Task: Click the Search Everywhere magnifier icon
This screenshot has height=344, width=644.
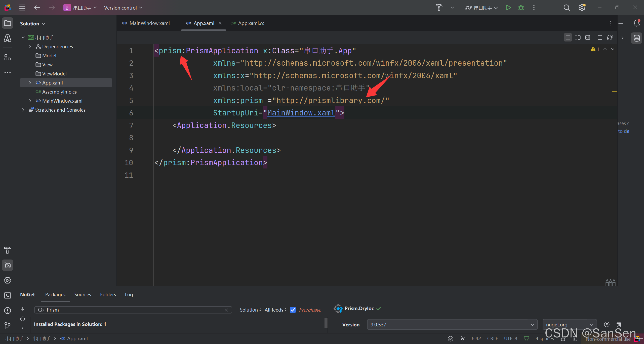Action: [x=567, y=8]
